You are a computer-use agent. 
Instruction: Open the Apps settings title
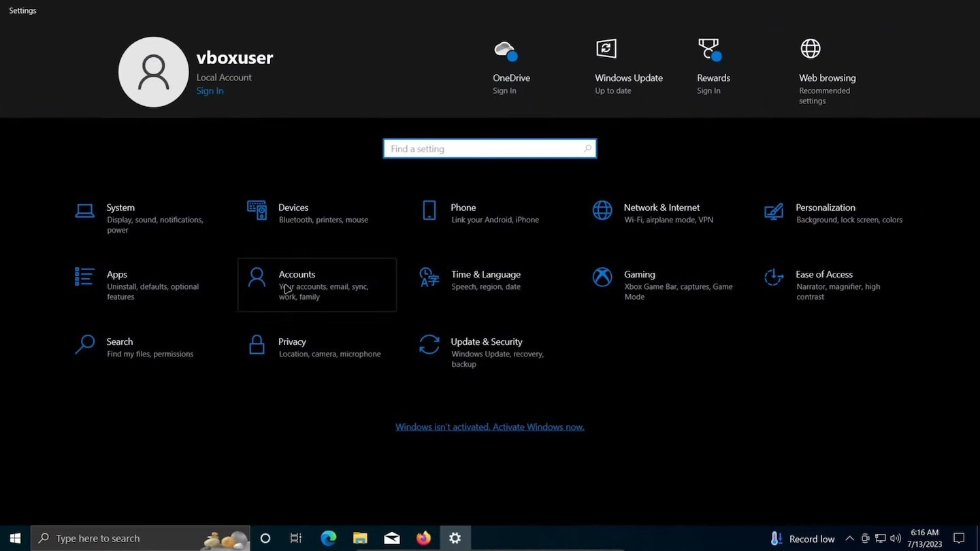[117, 274]
